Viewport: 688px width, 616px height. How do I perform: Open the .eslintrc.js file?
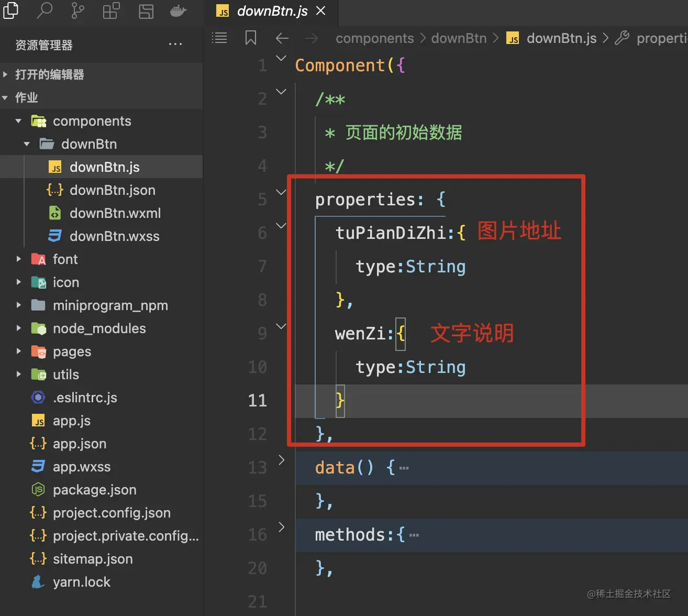[101, 398]
